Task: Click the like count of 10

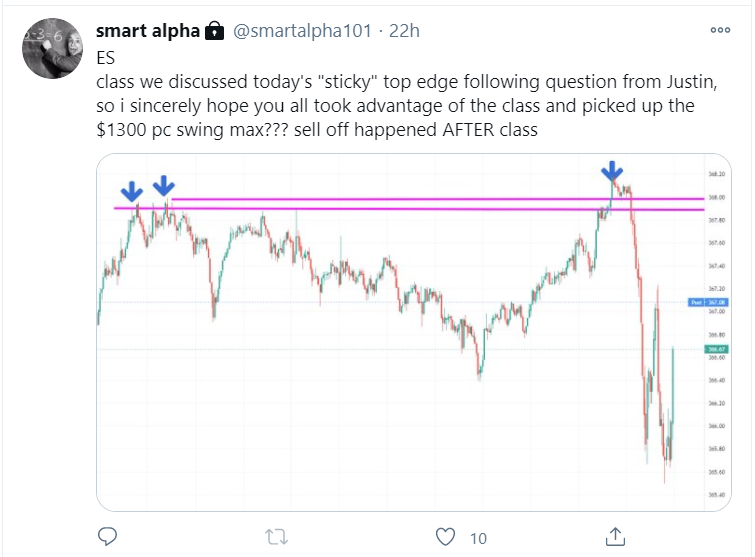Action: pyautogui.click(x=478, y=538)
